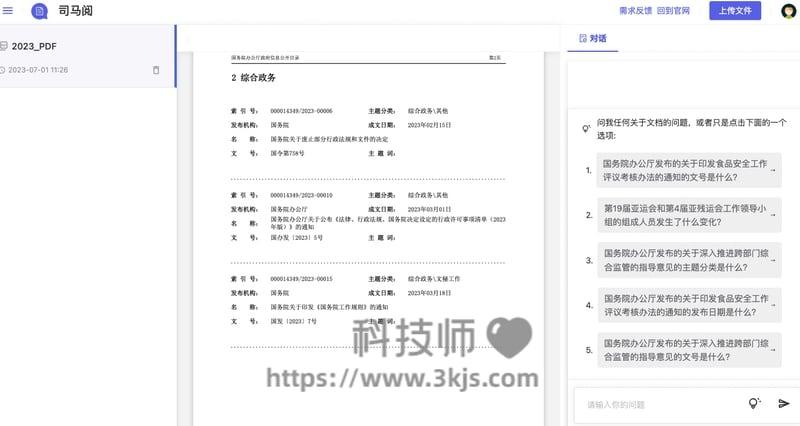Click the 司马阅 logo icon

[39, 11]
